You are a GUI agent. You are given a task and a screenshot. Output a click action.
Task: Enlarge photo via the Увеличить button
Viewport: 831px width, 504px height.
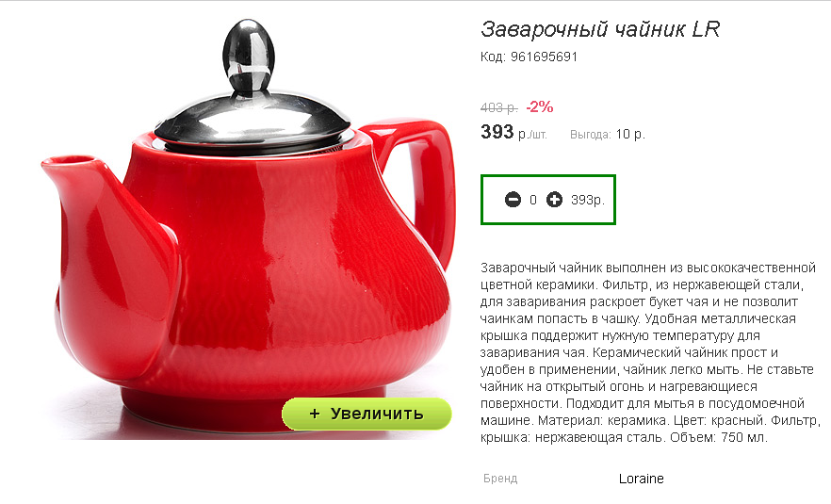click(x=367, y=414)
